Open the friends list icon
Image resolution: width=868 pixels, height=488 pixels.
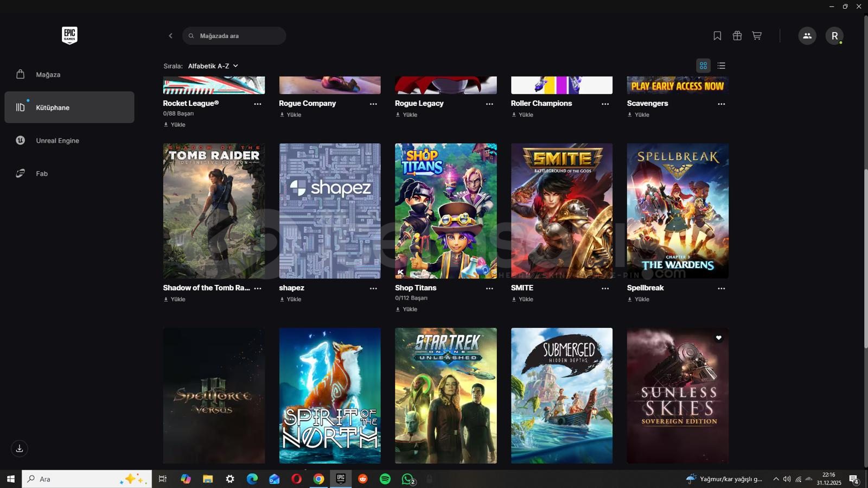[x=807, y=36]
